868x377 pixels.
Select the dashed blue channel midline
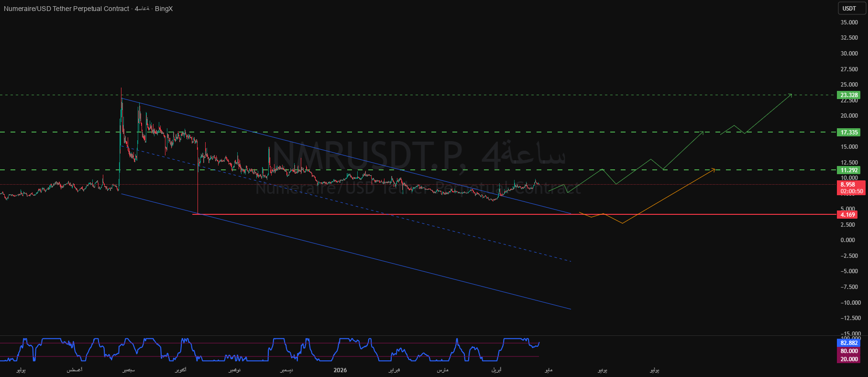coord(354,206)
